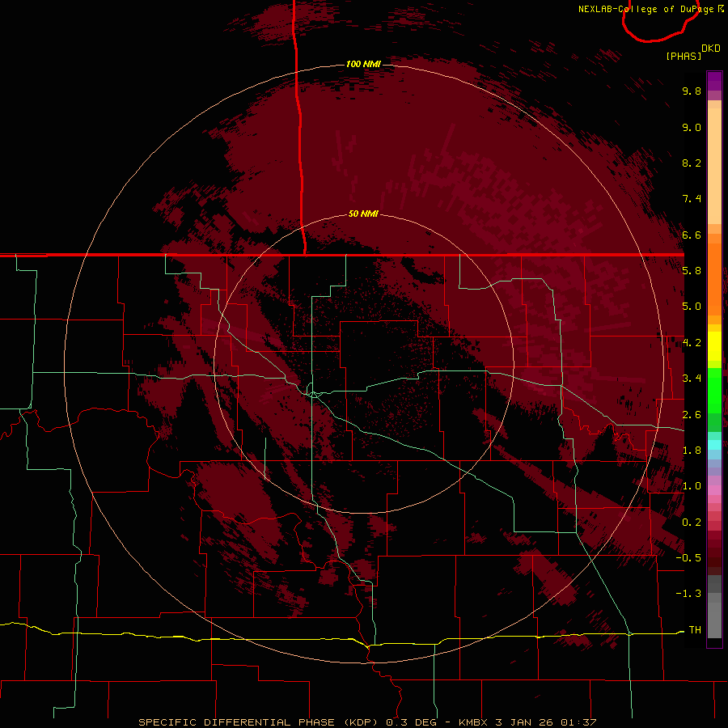Click the 1.0 scale value

coord(692,486)
